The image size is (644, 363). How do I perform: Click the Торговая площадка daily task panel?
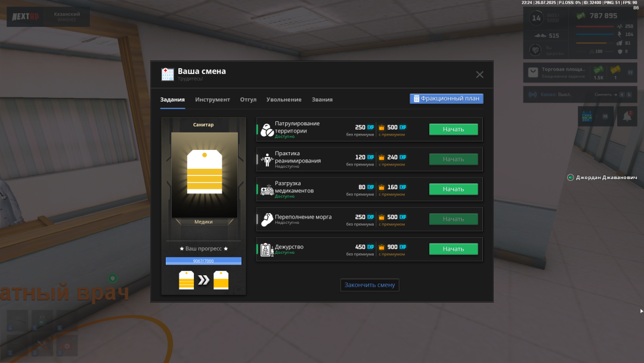coord(580,72)
